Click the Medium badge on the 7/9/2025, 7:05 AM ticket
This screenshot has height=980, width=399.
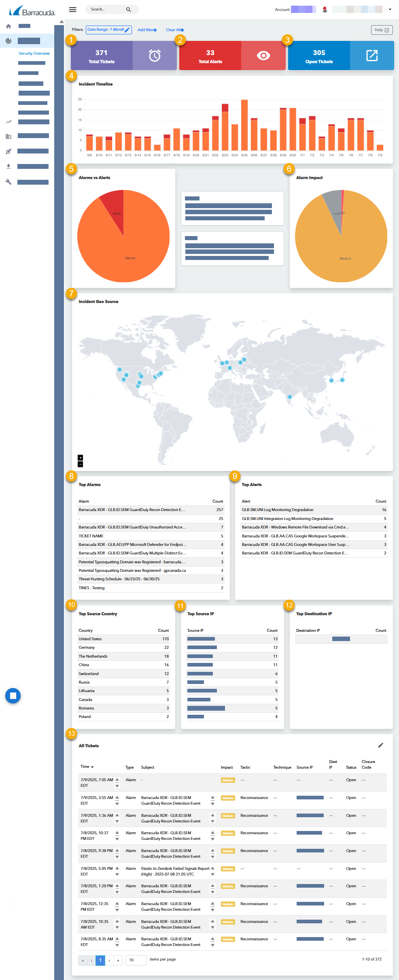pos(228,780)
